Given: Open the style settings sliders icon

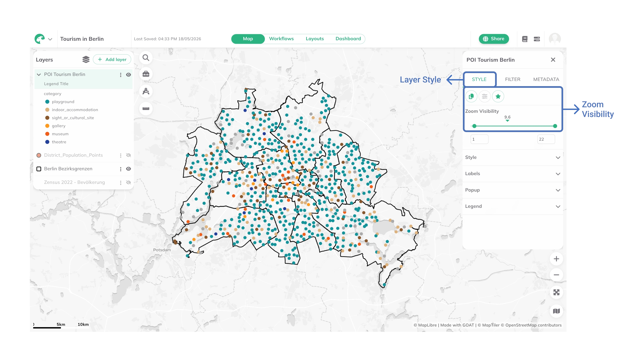Looking at the screenshot, I should [485, 96].
